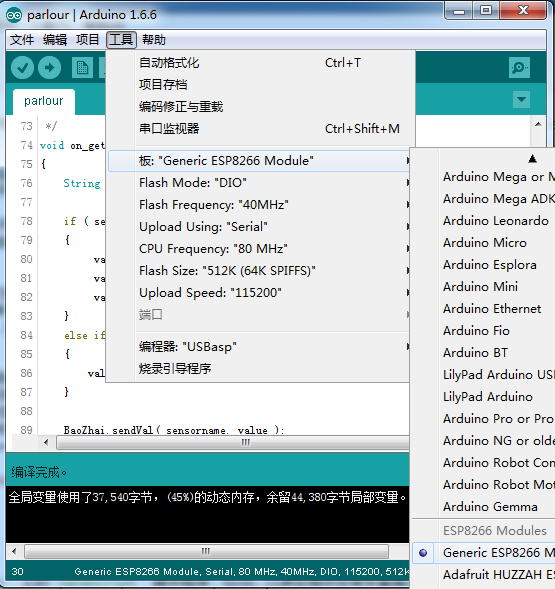
Task: Click the editor scrollbar left arrow
Action: click(x=46, y=443)
